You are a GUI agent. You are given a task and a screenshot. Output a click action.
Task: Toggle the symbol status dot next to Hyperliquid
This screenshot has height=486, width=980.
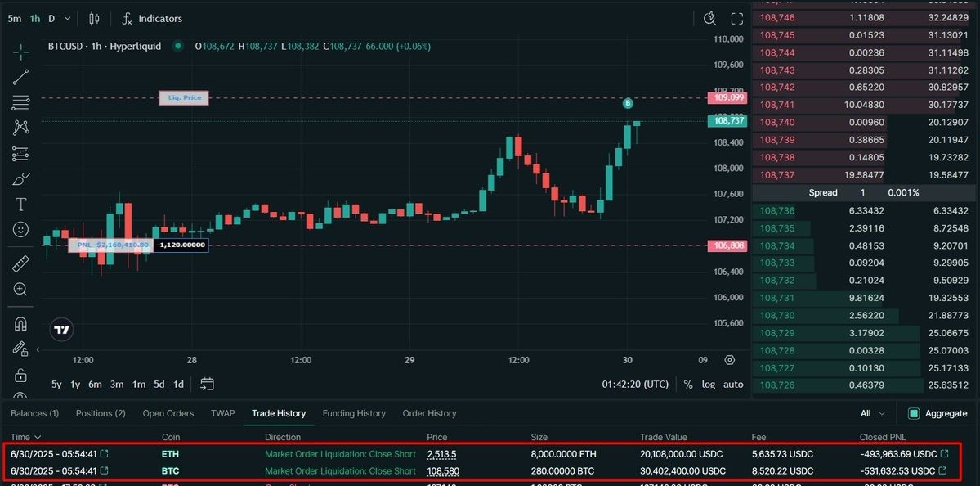178,46
